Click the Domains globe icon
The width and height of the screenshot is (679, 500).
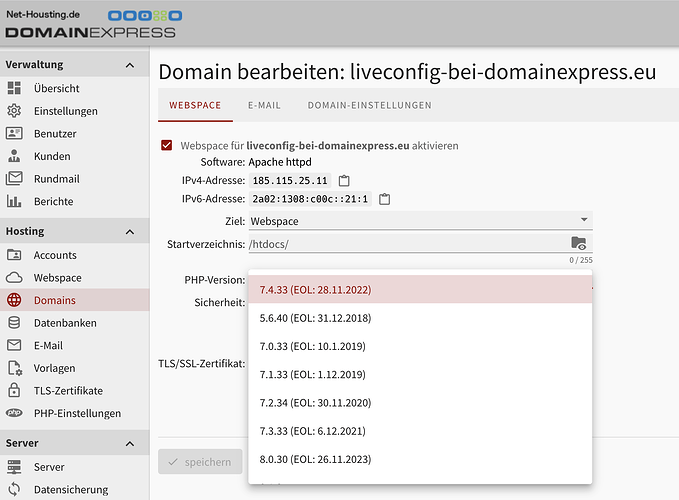(x=14, y=300)
